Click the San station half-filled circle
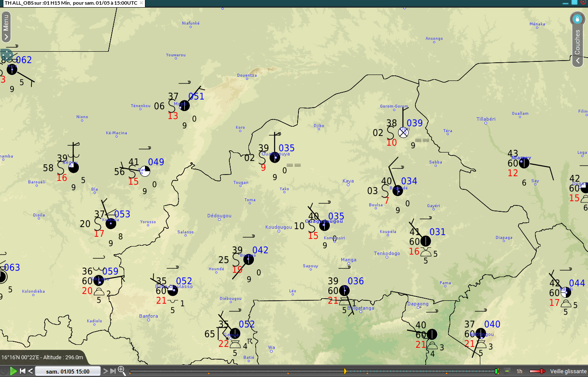 coord(145,171)
